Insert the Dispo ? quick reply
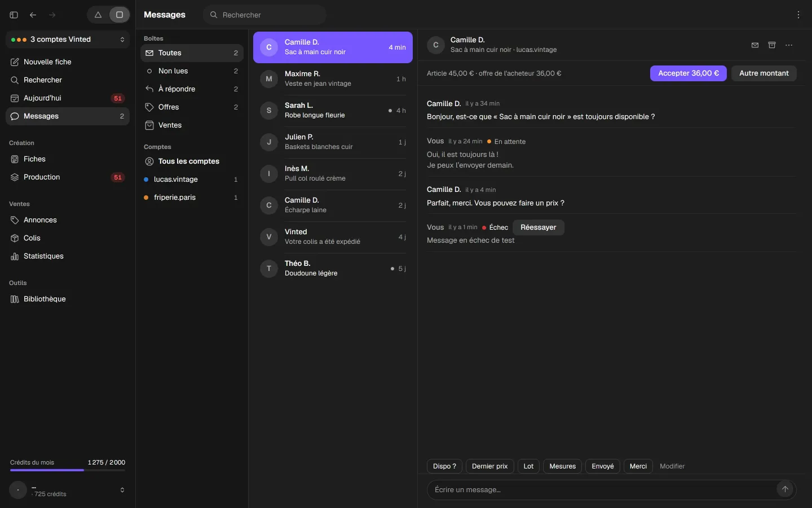Screen dimensions: 812x508 [x=445, y=466]
